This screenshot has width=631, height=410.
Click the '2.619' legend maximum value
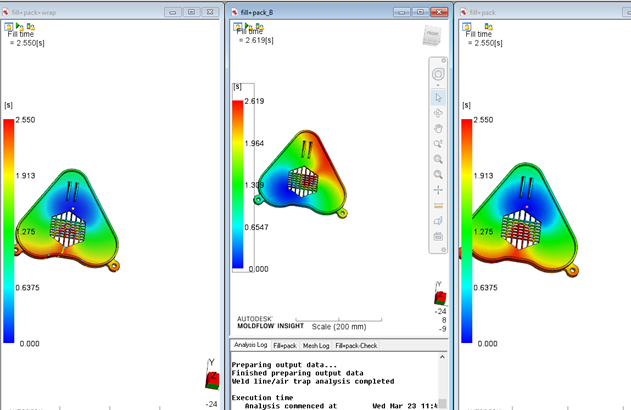click(254, 101)
